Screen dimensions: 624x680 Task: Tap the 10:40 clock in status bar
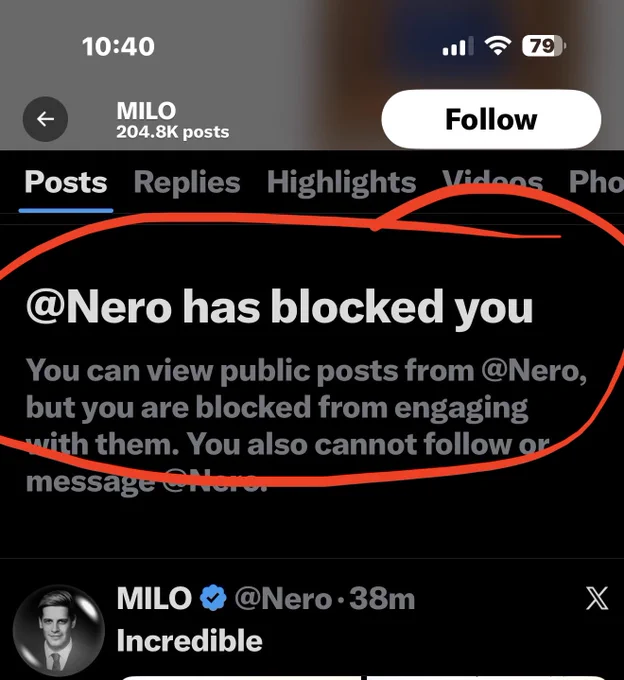click(x=118, y=46)
